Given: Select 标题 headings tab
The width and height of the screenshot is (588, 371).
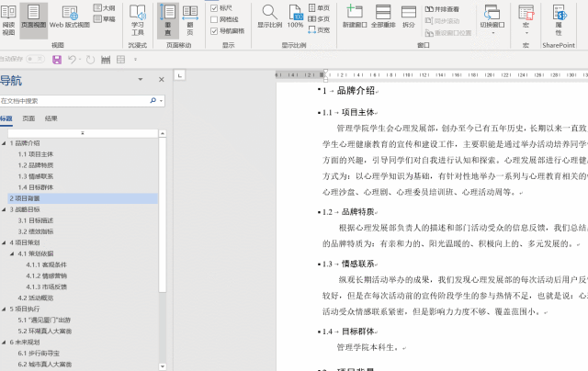Looking at the screenshot, I should 6,118.
